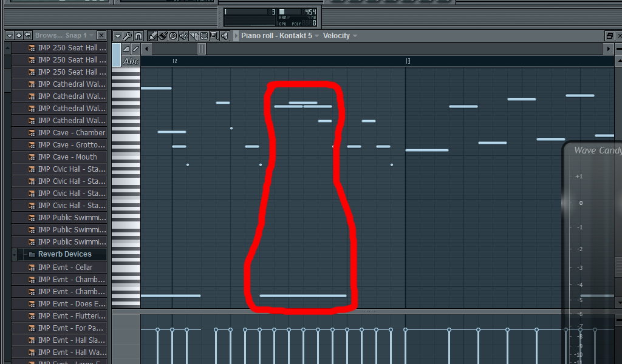Select the Paint brush tool
Image resolution: width=622 pixels, height=364 pixels.
point(164,36)
